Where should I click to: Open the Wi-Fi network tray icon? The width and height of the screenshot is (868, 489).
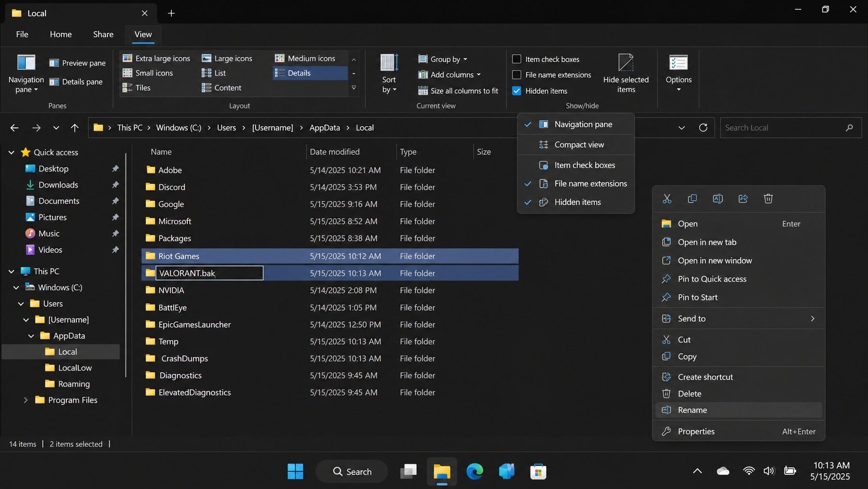coord(749,471)
